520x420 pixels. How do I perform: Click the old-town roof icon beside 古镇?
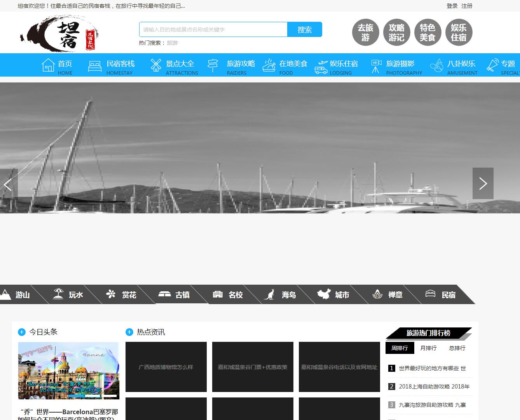point(164,294)
